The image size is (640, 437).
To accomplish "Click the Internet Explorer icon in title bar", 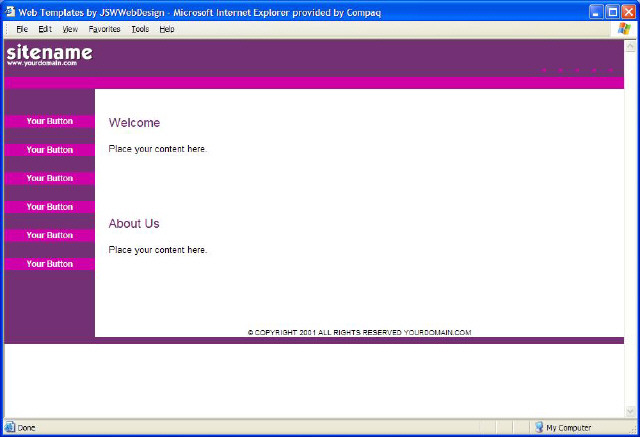I will 10,11.
